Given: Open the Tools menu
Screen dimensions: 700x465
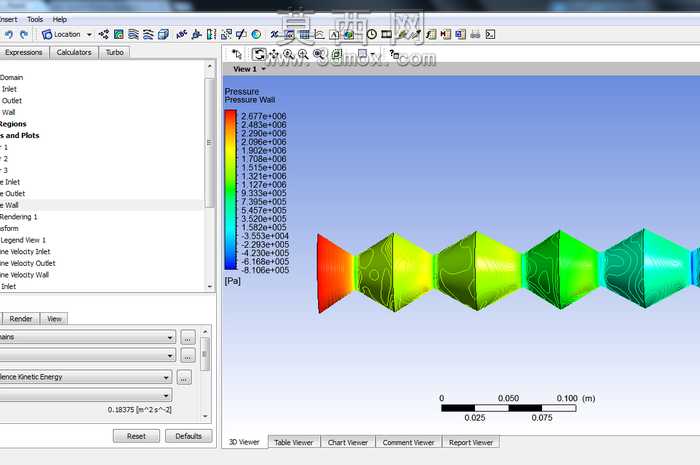Looking at the screenshot, I should (x=35, y=19).
